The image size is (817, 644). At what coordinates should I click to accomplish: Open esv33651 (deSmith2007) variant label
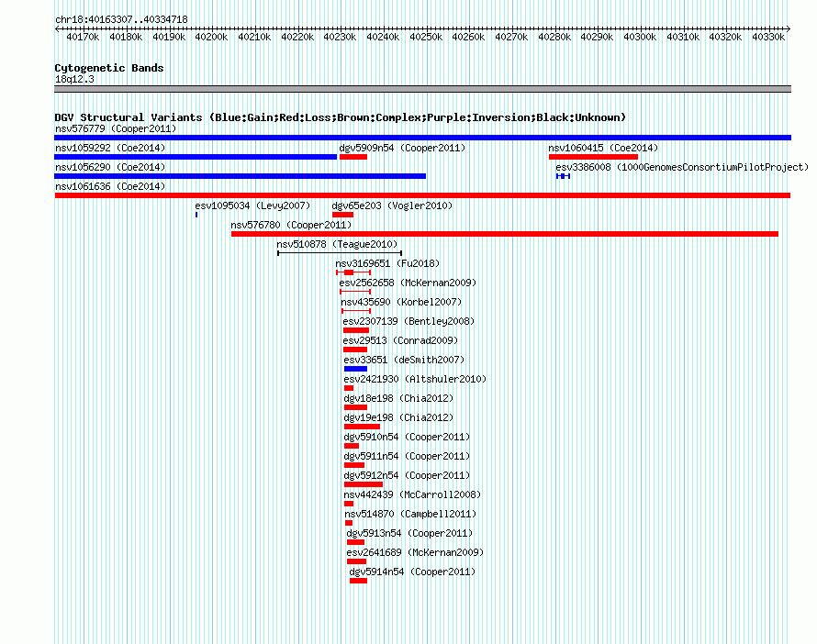(x=404, y=360)
